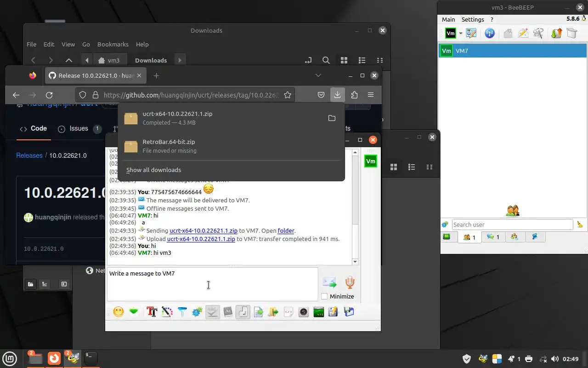Click the grey mailbox icon in BeeBEEP toolbar
Viewport: 588px width, 368px height.
[x=571, y=33]
